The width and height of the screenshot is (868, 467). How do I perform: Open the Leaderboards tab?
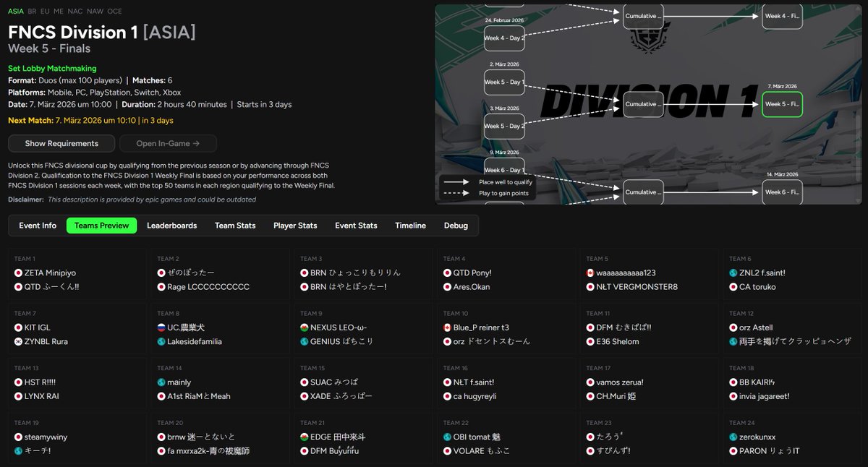coord(172,226)
